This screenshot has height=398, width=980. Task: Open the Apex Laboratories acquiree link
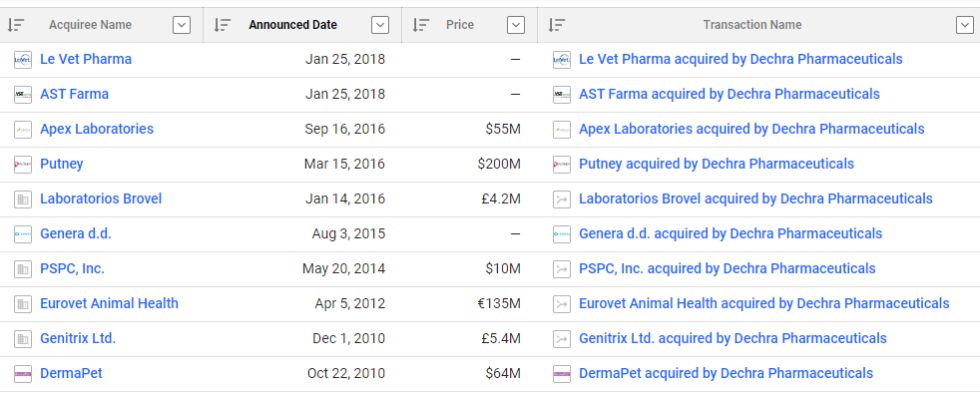pyautogui.click(x=97, y=130)
